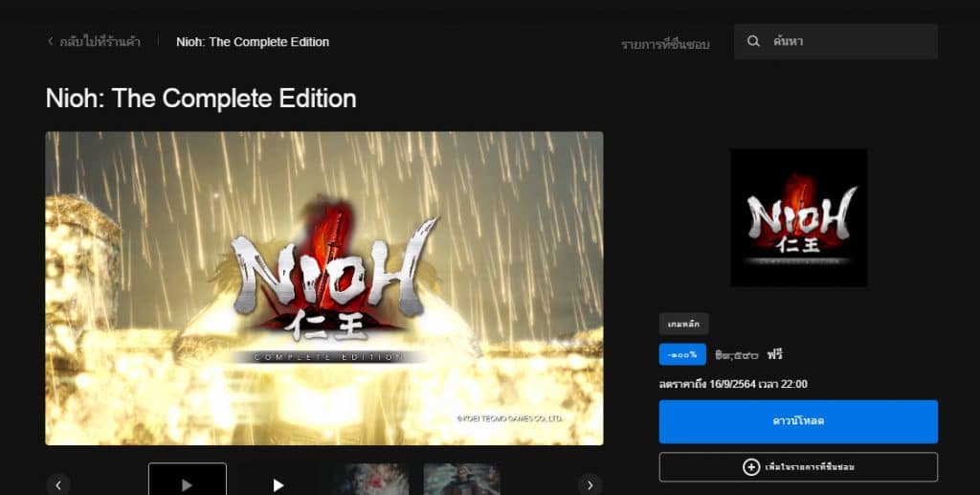Show previous media with left arrow
The height and width of the screenshot is (495, 980).
pyautogui.click(x=58, y=485)
